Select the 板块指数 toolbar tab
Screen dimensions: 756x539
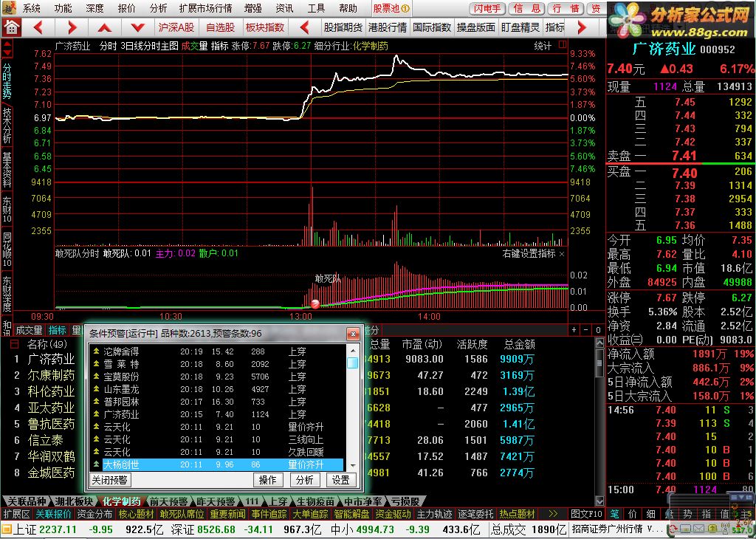click(x=265, y=27)
